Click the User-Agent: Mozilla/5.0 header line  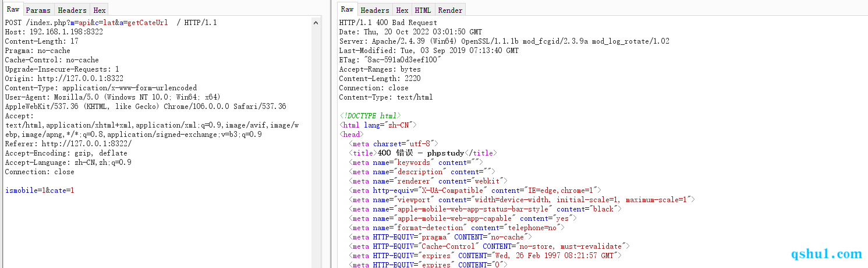click(112, 97)
